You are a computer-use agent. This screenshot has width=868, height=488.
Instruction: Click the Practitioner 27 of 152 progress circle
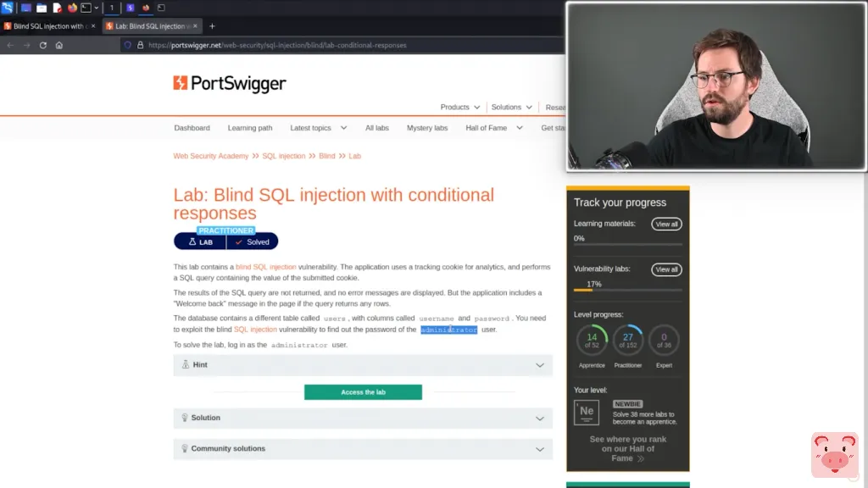[628, 341]
